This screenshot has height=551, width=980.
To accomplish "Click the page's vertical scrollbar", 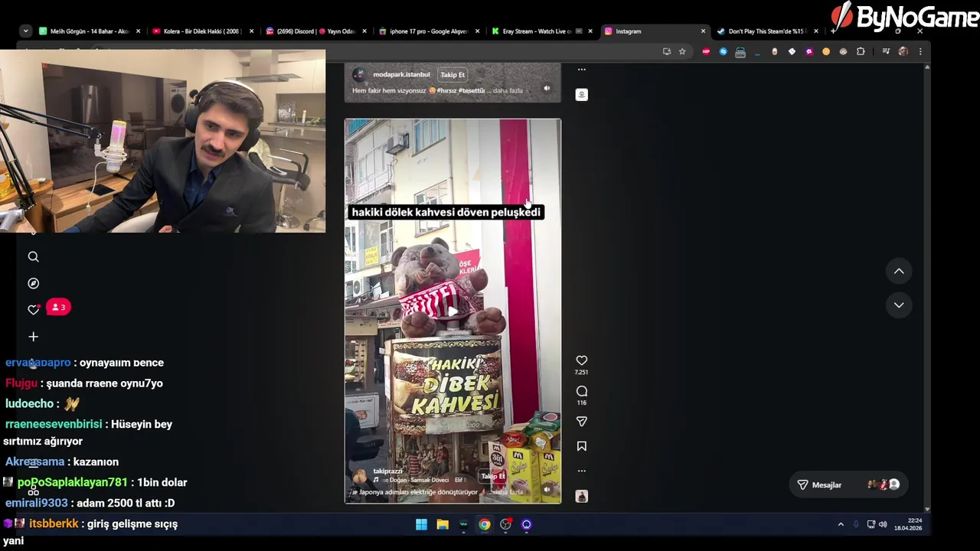I will [927, 288].
